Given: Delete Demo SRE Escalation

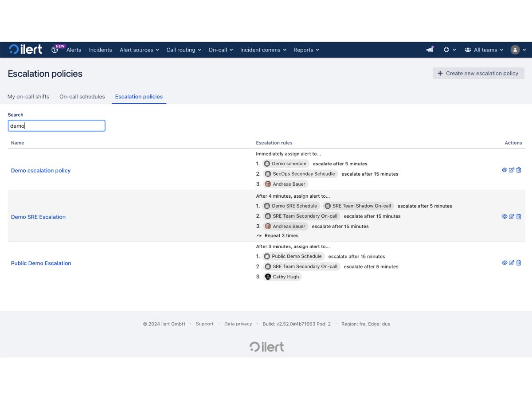Looking at the screenshot, I should pyautogui.click(x=519, y=216).
